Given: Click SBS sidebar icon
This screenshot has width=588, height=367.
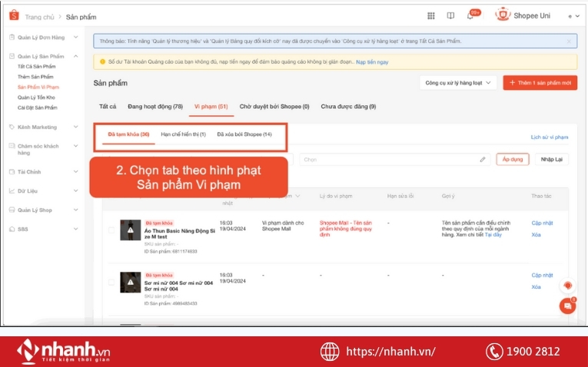Looking at the screenshot, I should pyautogui.click(x=12, y=229).
